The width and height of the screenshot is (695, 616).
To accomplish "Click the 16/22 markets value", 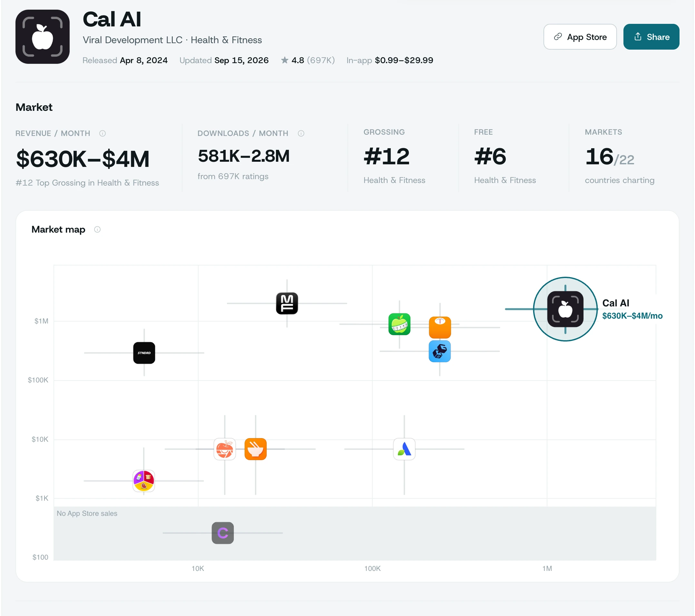I will pyautogui.click(x=610, y=157).
